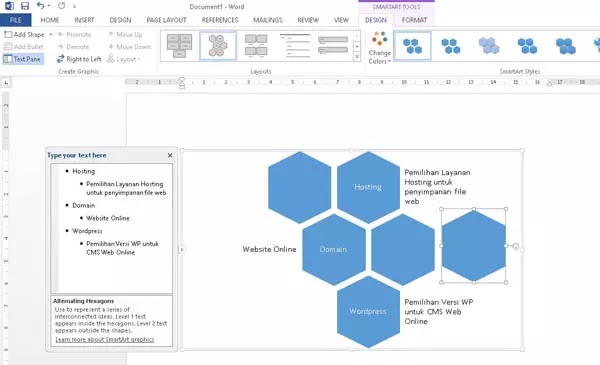The width and height of the screenshot is (600, 365).
Task: Click the Redo icon in the title bar
Action: pyautogui.click(x=61, y=5)
